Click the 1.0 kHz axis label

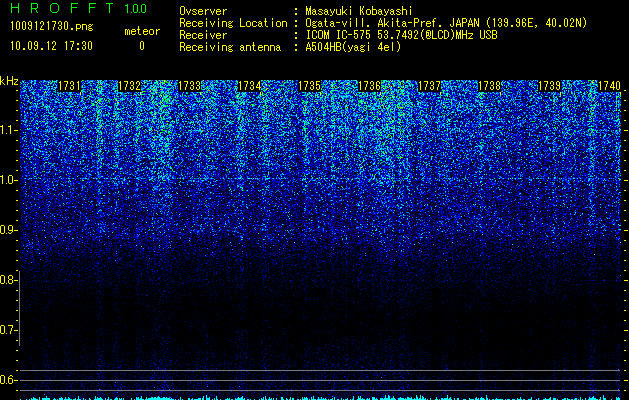[8, 180]
